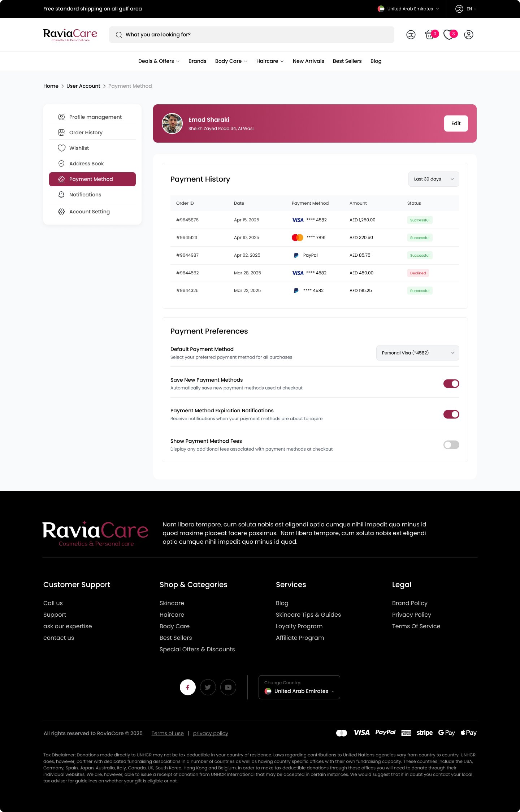Image resolution: width=520 pixels, height=812 pixels.
Task: Select Notifications in the account sidebar
Action: (85, 195)
